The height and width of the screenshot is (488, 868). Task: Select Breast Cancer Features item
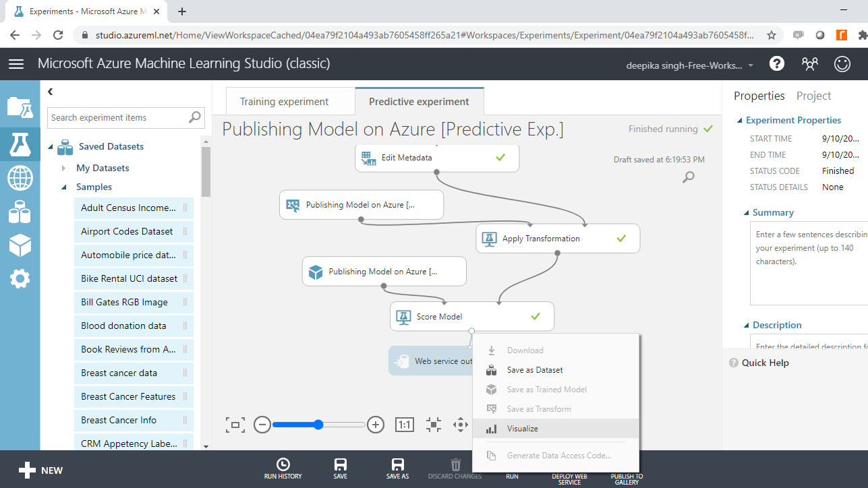(x=134, y=397)
